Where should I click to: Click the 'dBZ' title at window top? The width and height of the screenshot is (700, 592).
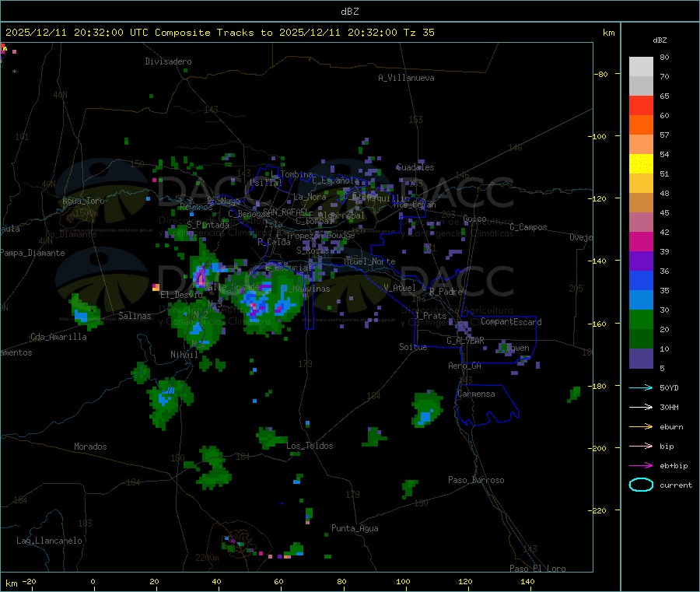(x=349, y=12)
